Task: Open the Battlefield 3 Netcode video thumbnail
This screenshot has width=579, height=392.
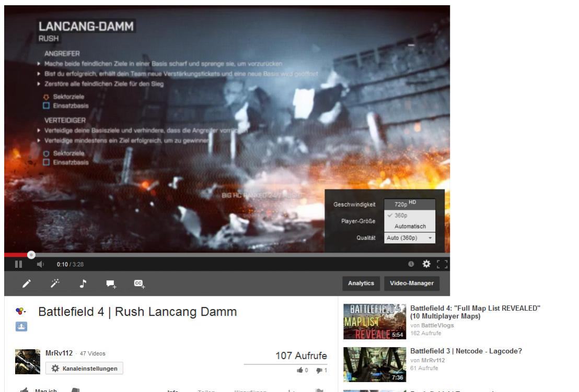Action: pyautogui.click(x=375, y=364)
